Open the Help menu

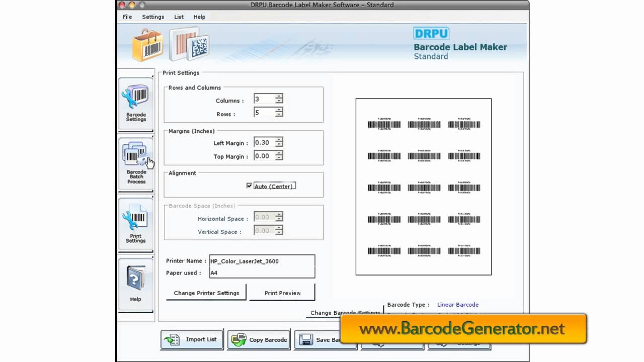tap(199, 17)
